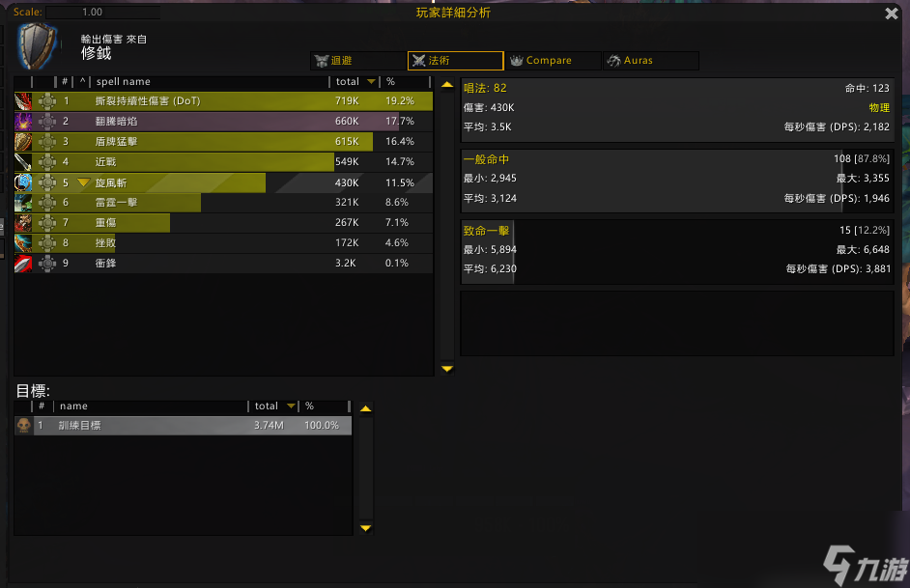The height and width of the screenshot is (588, 910).
Task: Click the spell name column header
Action: click(x=123, y=82)
